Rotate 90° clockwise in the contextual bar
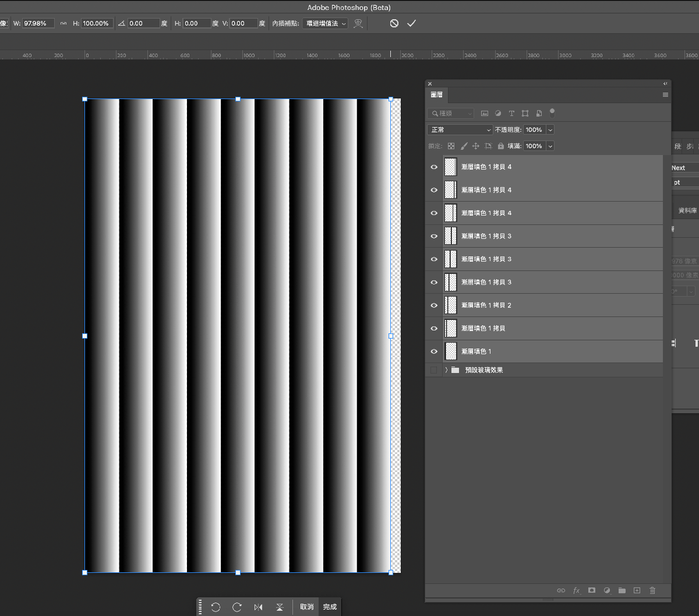The width and height of the screenshot is (699, 616). pyautogui.click(x=237, y=607)
